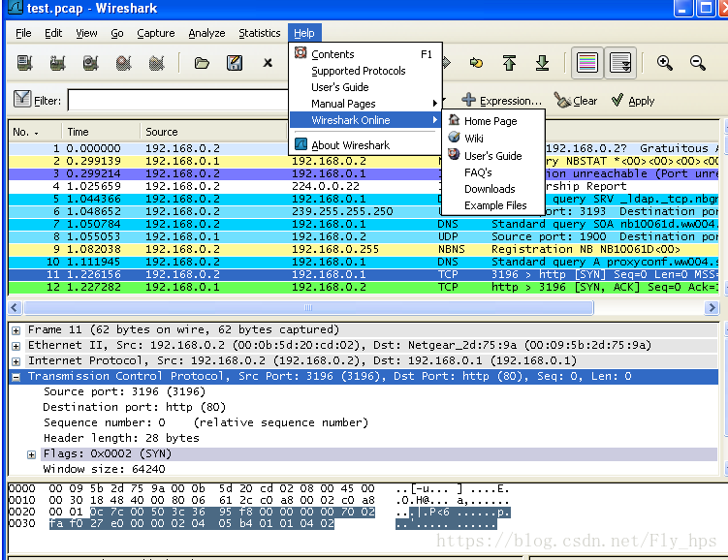Screen dimensions: 728x560
Task: Click the Zoom in magnifier icon
Action: click(665, 63)
